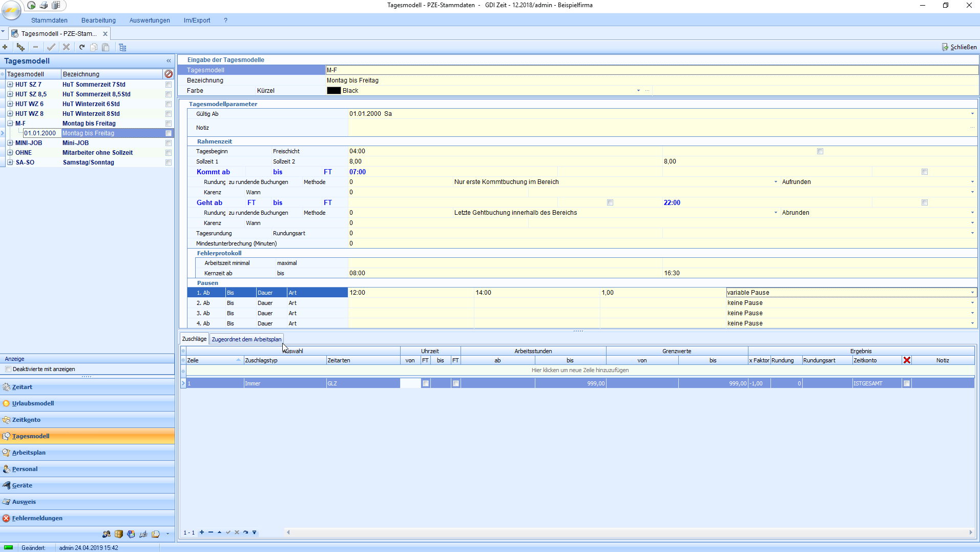Switch to 'Zugeordnet dem Arbeitsplan' tab
This screenshot has width=980, height=552.
click(x=246, y=339)
